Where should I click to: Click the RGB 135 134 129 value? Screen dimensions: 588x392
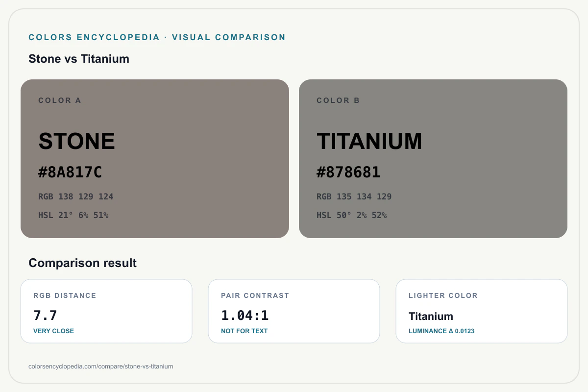(354, 196)
